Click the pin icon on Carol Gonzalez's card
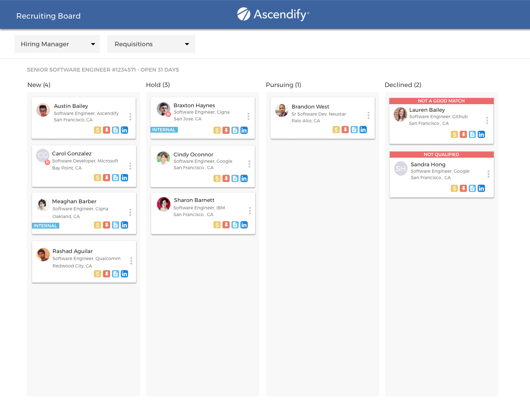This screenshot has height=420, width=530. click(107, 178)
